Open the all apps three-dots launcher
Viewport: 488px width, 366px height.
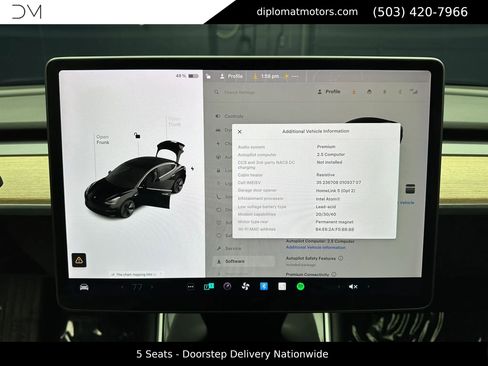[191, 287]
